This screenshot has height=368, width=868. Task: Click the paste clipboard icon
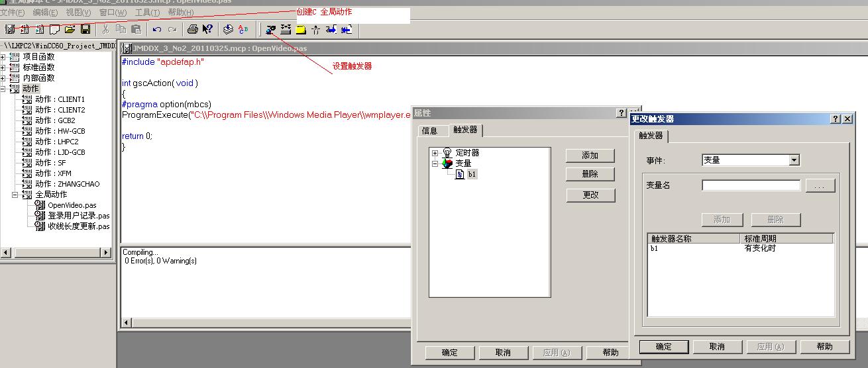click(x=136, y=29)
